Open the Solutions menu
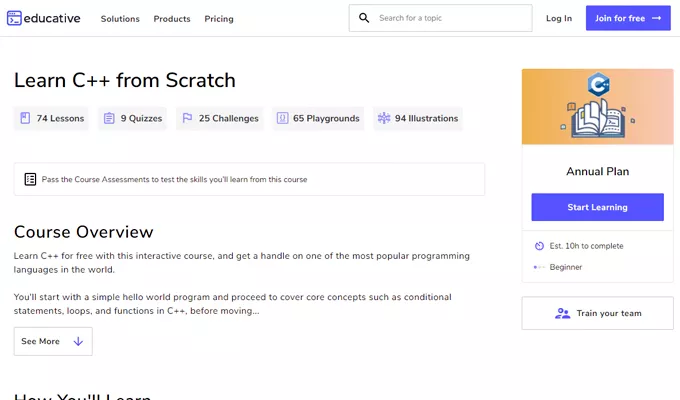680x400 pixels. [x=120, y=19]
